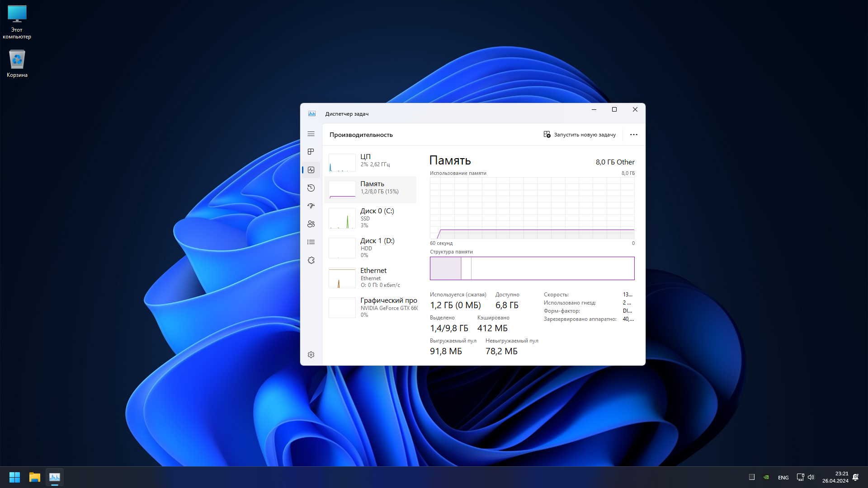Select the Performance page icon
This screenshot has width=868, height=488.
(x=311, y=170)
